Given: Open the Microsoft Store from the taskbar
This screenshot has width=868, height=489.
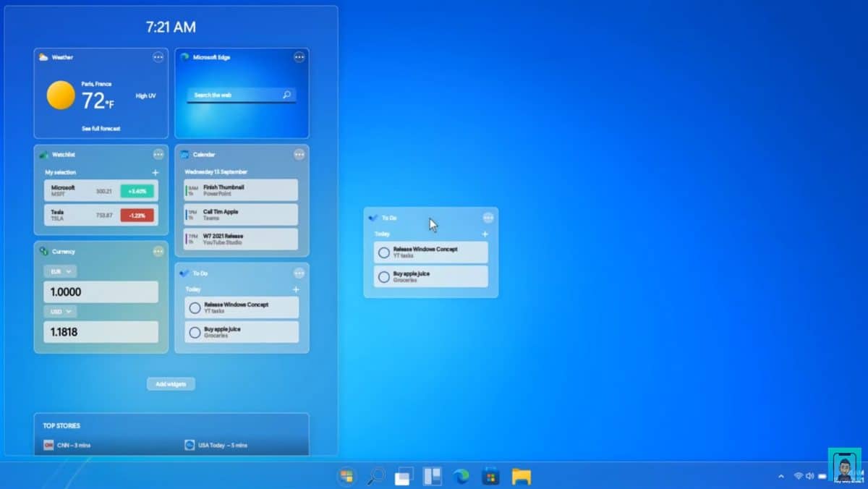Looking at the screenshot, I should [x=490, y=477].
